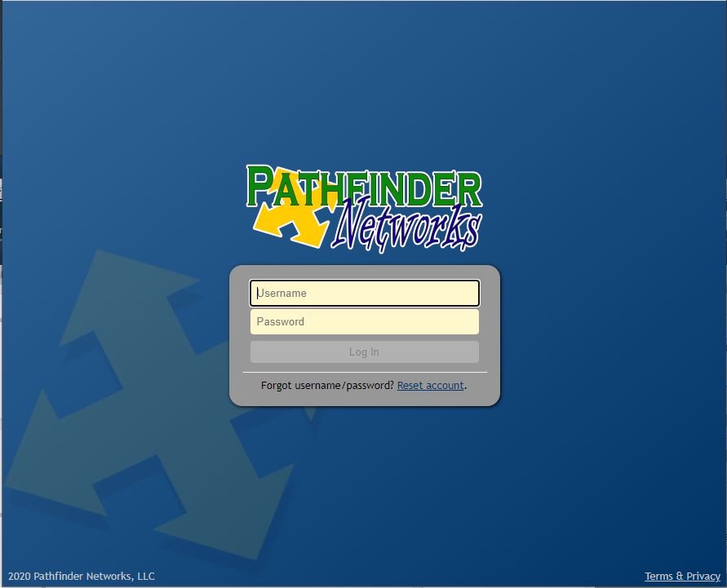The image size is (727, 588).
Task: Select the '2020 Pathfinder Networks, LLC' footer text
Action: (81, 576)
